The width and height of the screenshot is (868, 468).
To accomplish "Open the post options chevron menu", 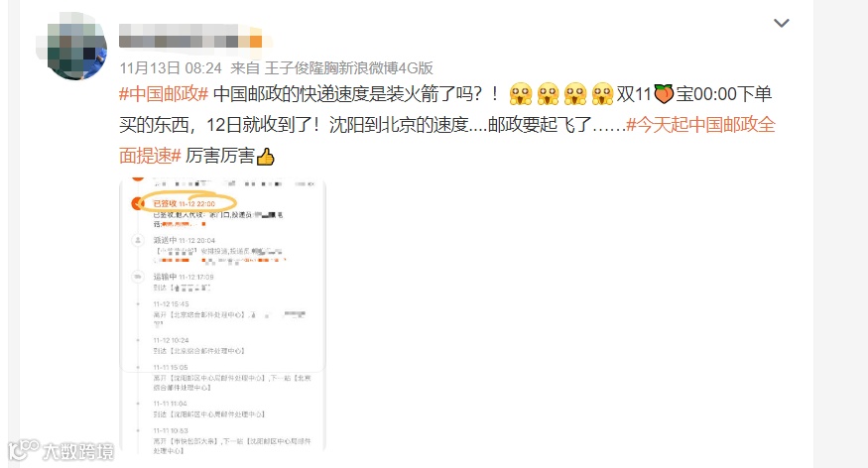I will (x=781, y=23).
